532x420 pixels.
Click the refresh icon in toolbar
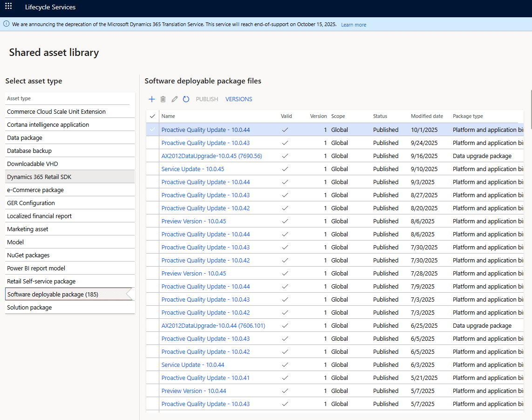(186, 99)
